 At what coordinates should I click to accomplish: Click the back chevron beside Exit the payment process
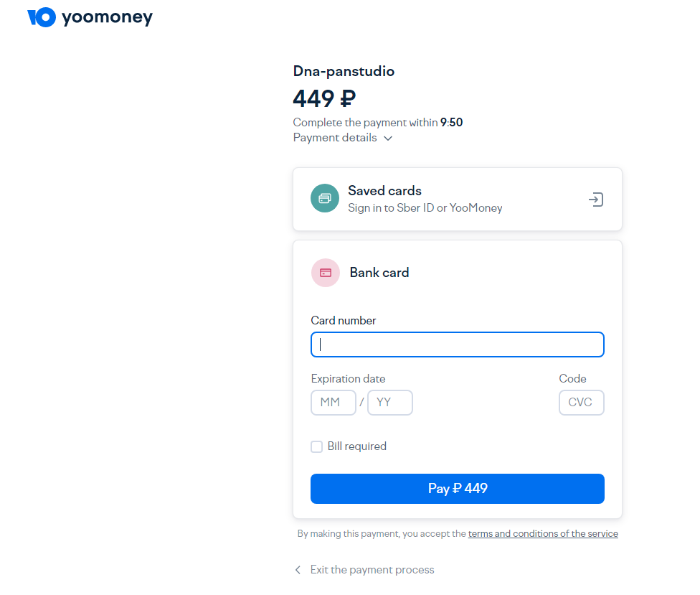(298, 570)
